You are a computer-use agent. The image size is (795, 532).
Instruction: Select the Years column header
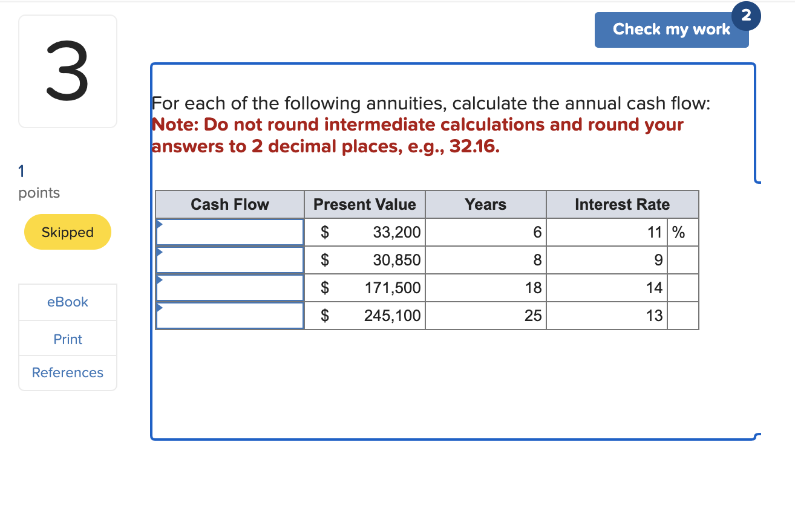pos(486,204)
